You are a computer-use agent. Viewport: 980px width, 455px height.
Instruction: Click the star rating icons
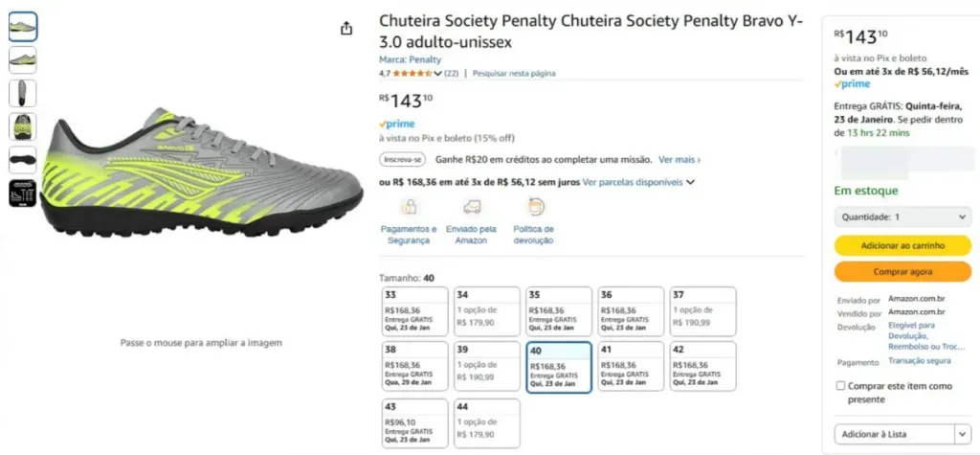pyautogui.click(x=412, y=73)
